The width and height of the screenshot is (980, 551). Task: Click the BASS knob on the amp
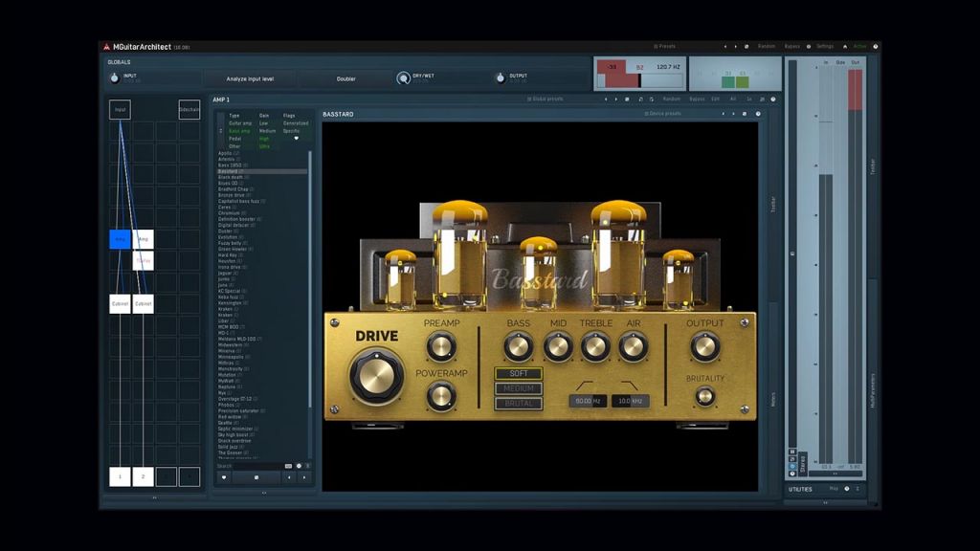[518, 346]
